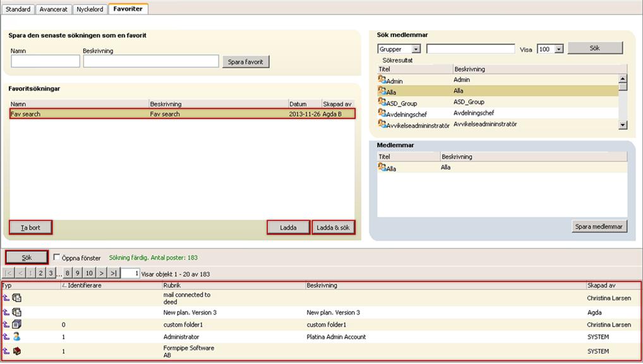Sort results by Identifierare column header
The height and width of the screenshot is (364, 643).
pyautogui.click(x=85, y=285)
